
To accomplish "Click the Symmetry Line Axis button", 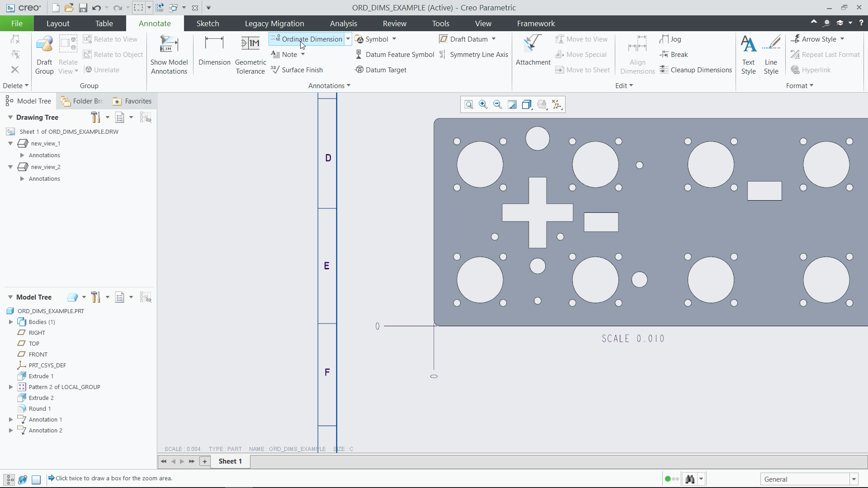I will tap(473, 55).
